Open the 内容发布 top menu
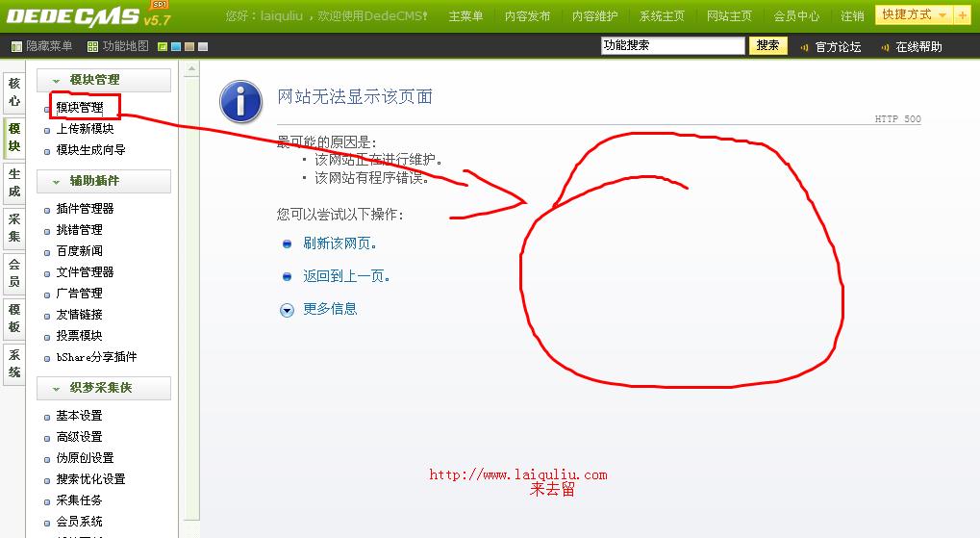This screenshot has width=980, height=538. coord(527,15)
